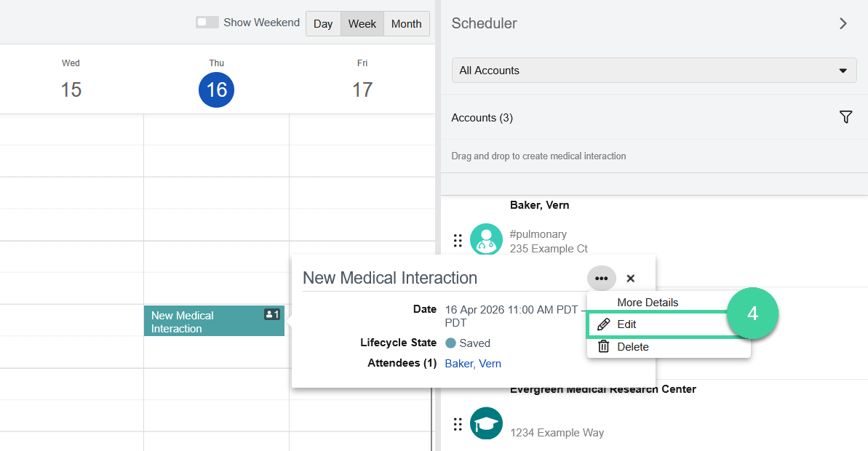868x451 pixels.
Task: Click the trash Delete icon
Action: tap(603, 347)
